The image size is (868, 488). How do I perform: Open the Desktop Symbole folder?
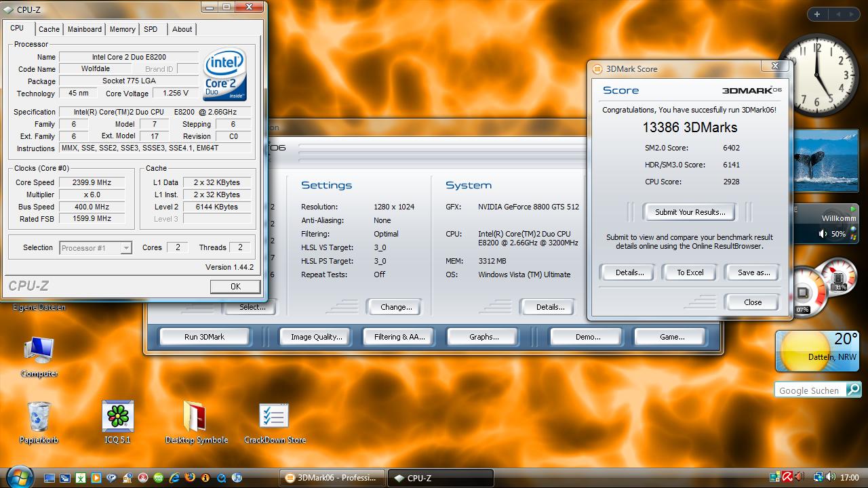tap(196, 422)
